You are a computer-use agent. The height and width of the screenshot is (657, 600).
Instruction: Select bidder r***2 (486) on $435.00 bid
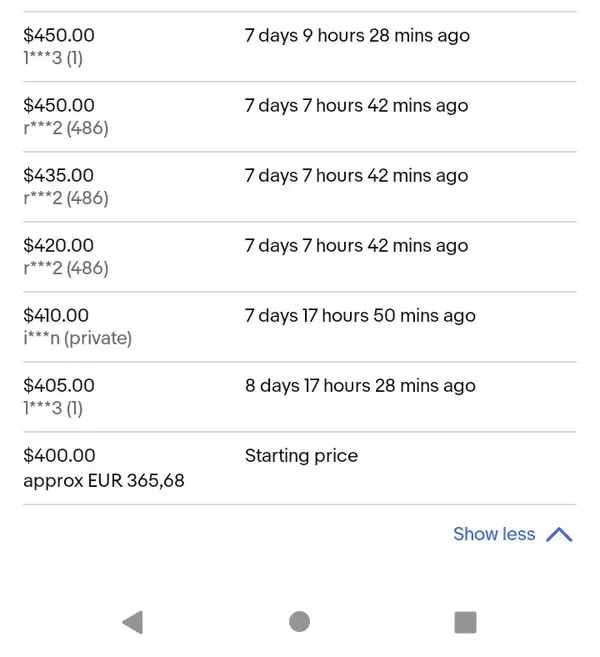[66, 198]
